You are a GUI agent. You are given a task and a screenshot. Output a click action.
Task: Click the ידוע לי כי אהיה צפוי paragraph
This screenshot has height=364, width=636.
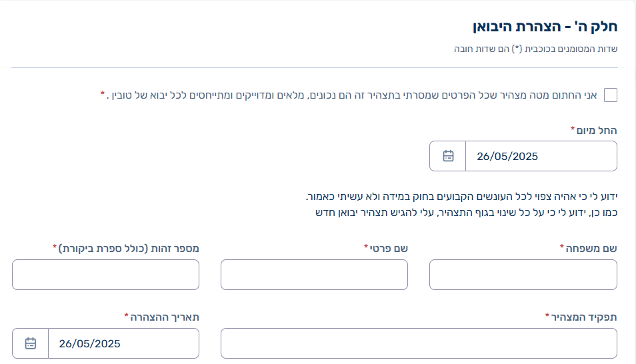pos(461,197)
